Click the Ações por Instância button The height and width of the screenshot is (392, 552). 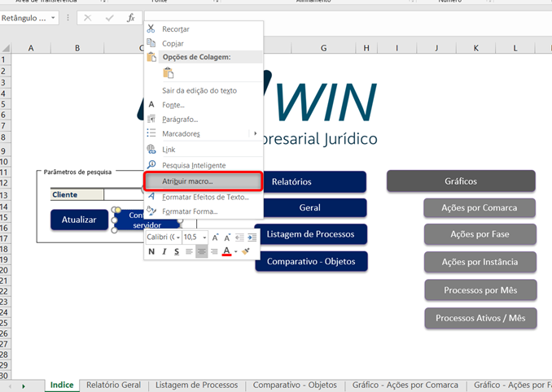tap(480, 262)
